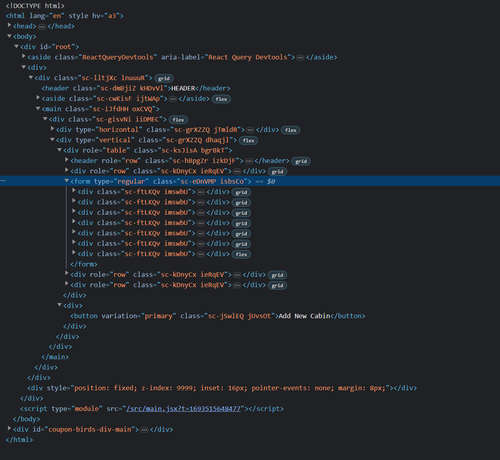Click the hv="a3" attribute on html
The image size is (500, 460).
(x=106, y=16)
